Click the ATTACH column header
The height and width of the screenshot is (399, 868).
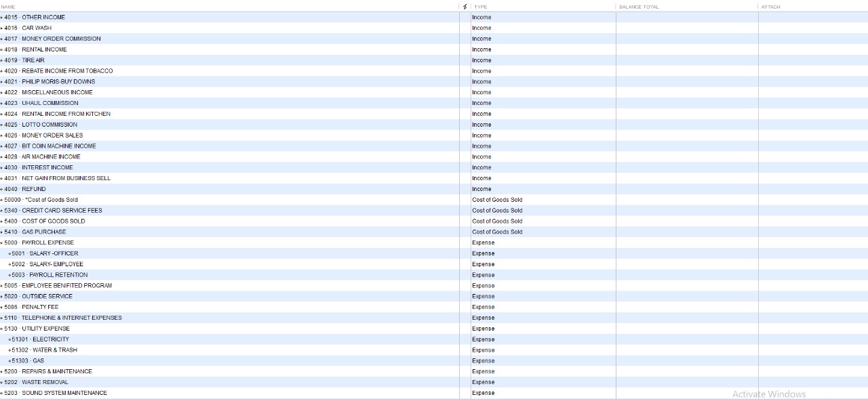point(771,7)
